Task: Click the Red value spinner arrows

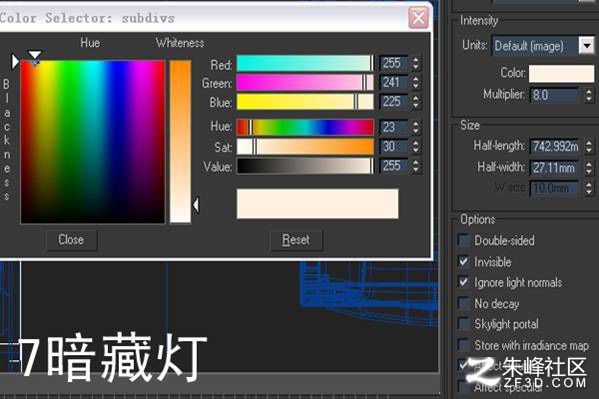Action: pyautogui.click(x=416, y=63)
